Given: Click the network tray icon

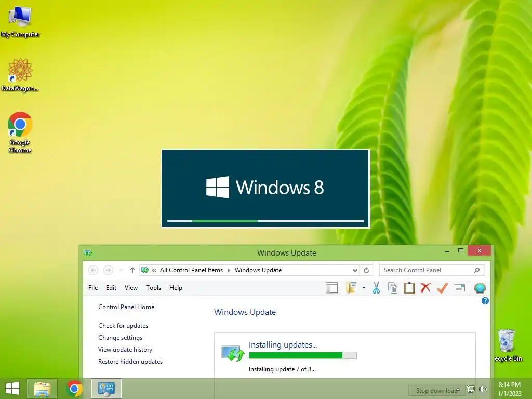Looking at the screenshot, I should click(470, 389).
